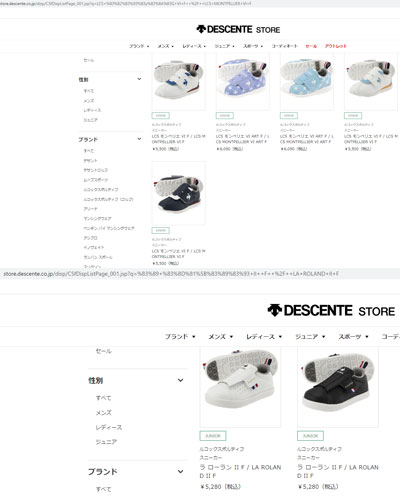This screenshot has width=400, height=496.
Task: Click the JUNIOR badge under the black La Roland sneaker
Action: 310,436
